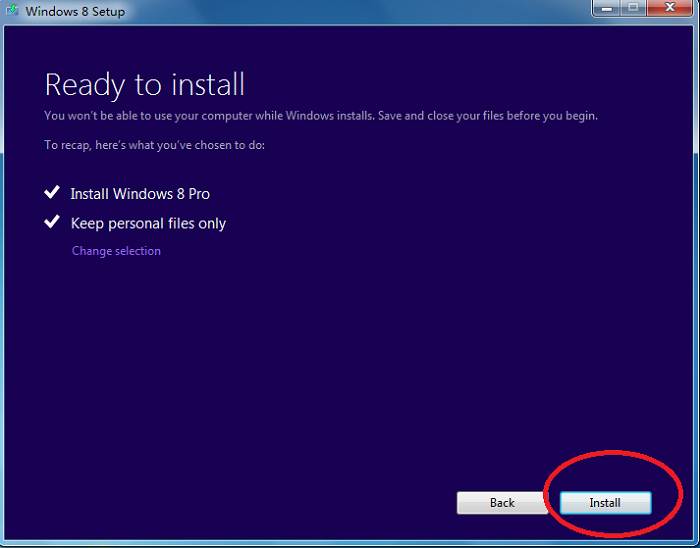Screen dimensions: 700x548
Task: Click the "Install Windows 8 Pro" text
Action: pos(140,194)
